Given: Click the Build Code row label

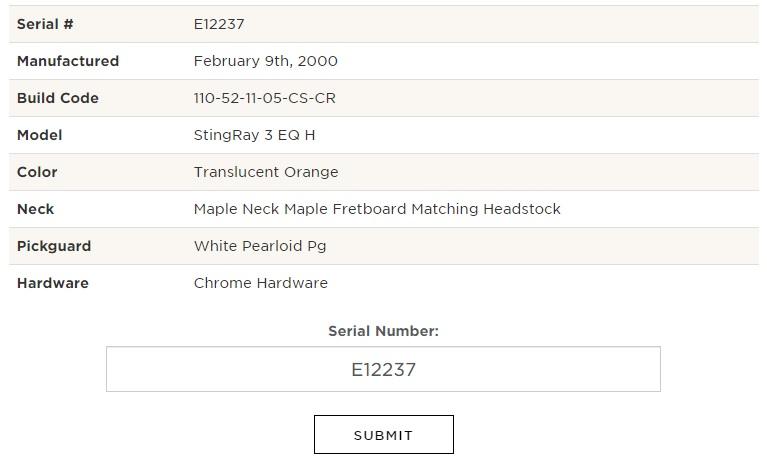Looking at the screenshot, I should click(x=58, y=98).
